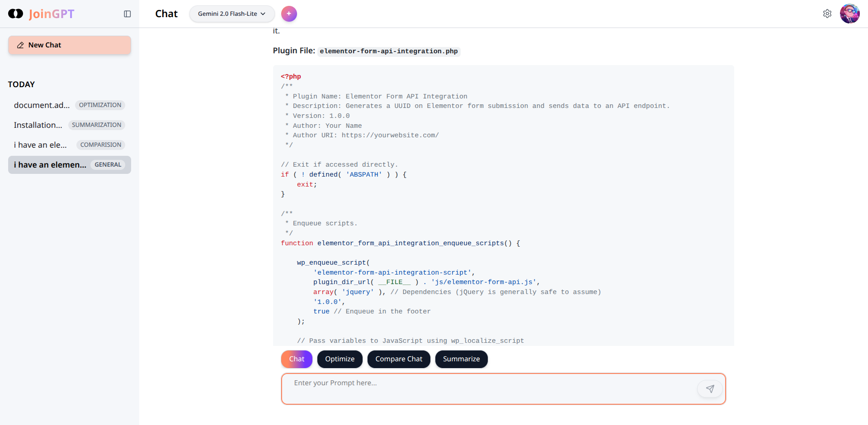
Task: Switch to Optimize mode
Action: coord(340,359)
